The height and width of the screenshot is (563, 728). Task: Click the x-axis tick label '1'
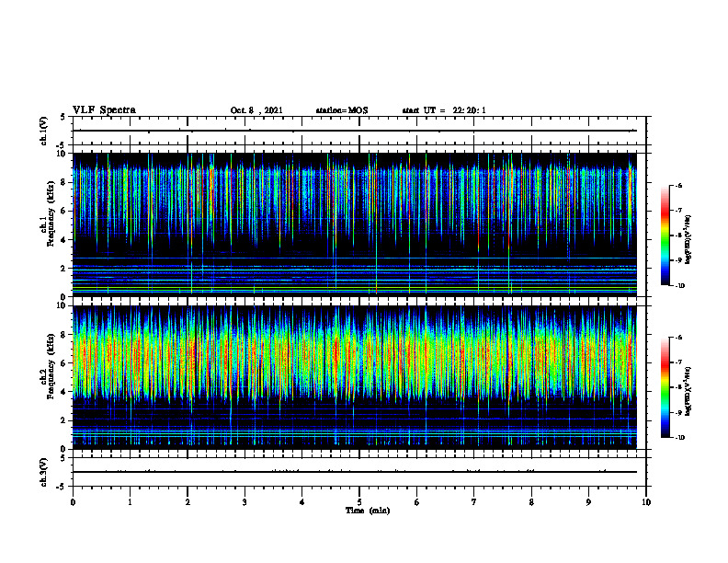click(x=130, y=502)
